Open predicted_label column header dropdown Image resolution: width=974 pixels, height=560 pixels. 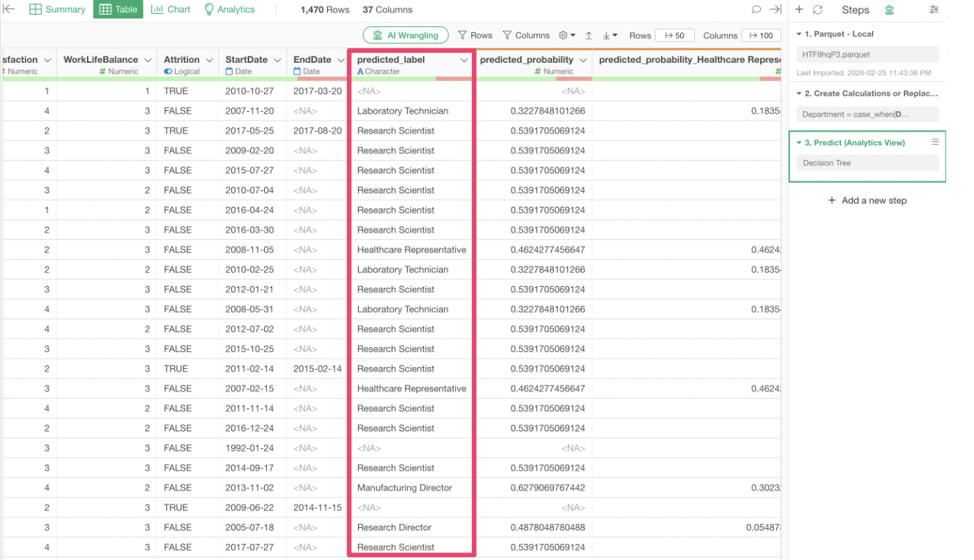(x=464, y=60)
